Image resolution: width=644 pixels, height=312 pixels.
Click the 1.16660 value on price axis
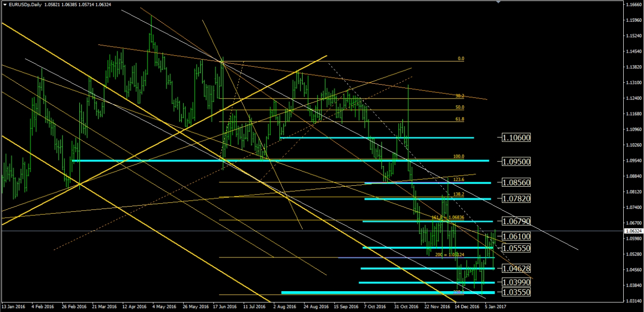(x=634, y=4)
